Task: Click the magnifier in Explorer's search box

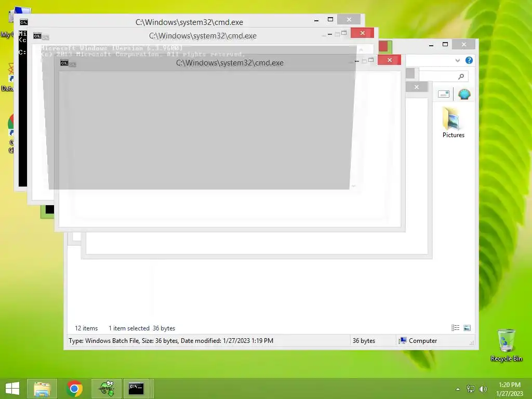Action: 461,77
